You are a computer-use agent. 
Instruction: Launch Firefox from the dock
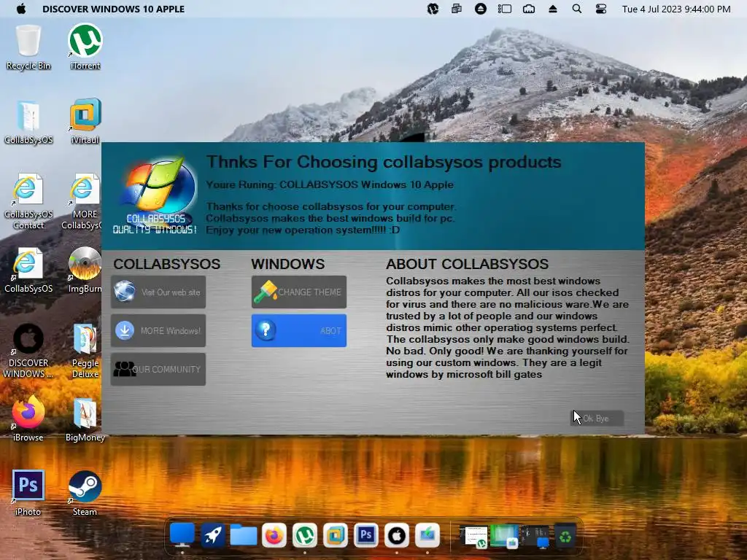(274, 536)
